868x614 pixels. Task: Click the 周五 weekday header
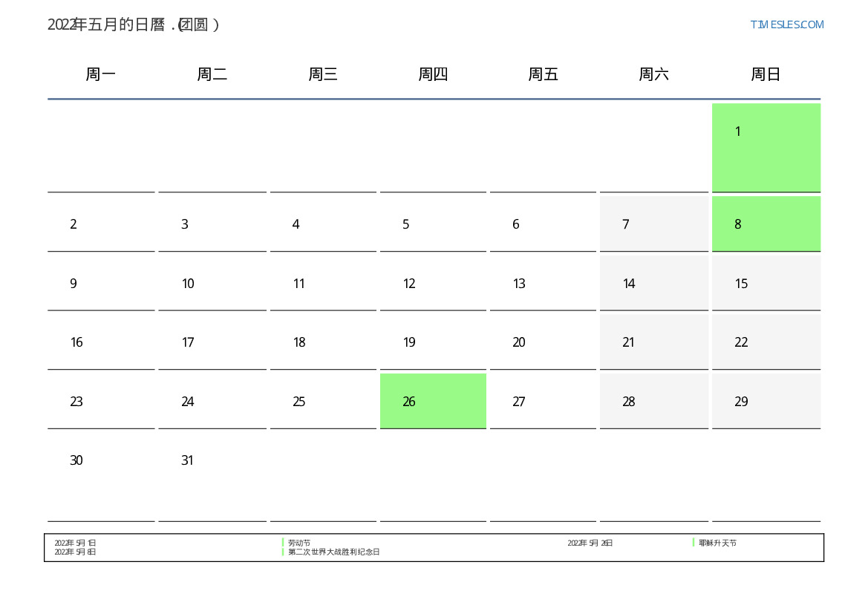(x=543, y=74)
